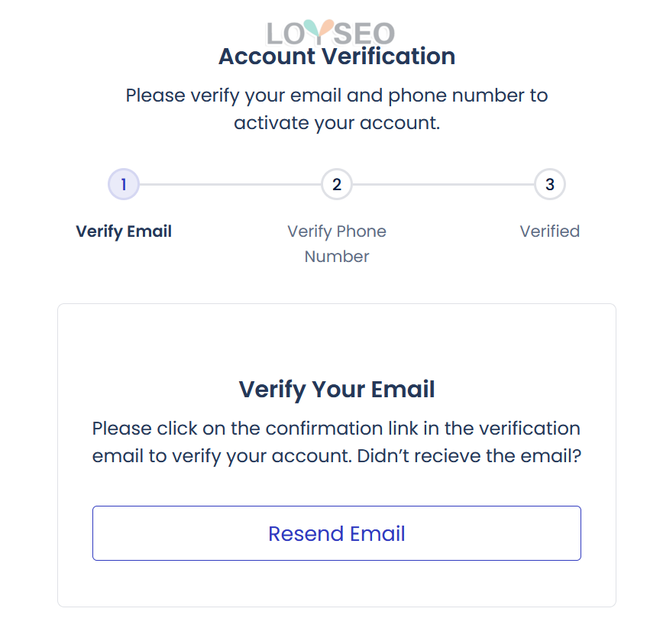This screenshot has width=663, height=644.
Task: Click the 'Verified' step label
Action: pyautogui.click(x=549, y=231)
